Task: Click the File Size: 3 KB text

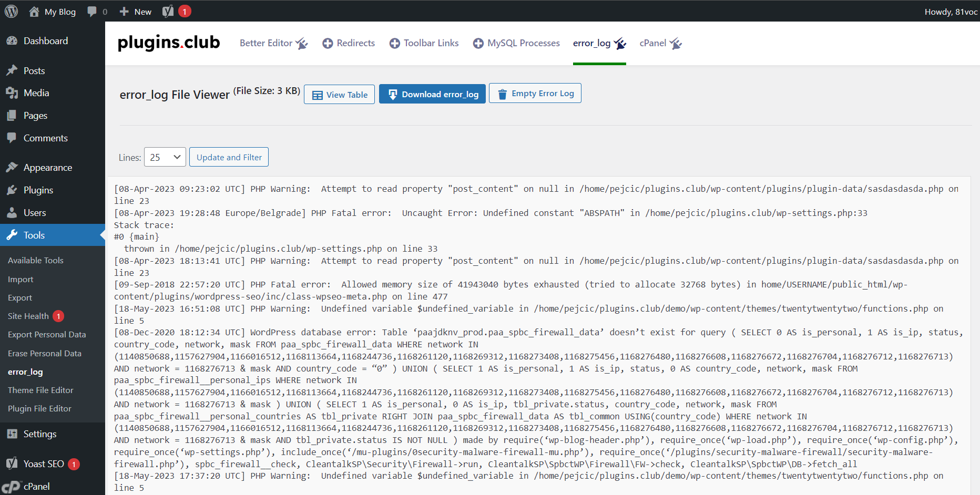Action: coord(267,91)
